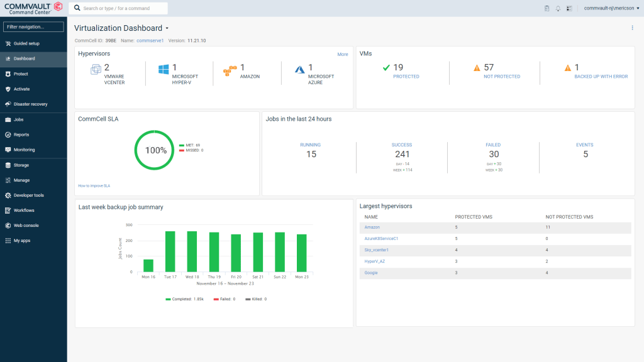Go to Jobs using the briefcase icon
644x362 pixels.
pyautogui.click(x=8, y=119)
